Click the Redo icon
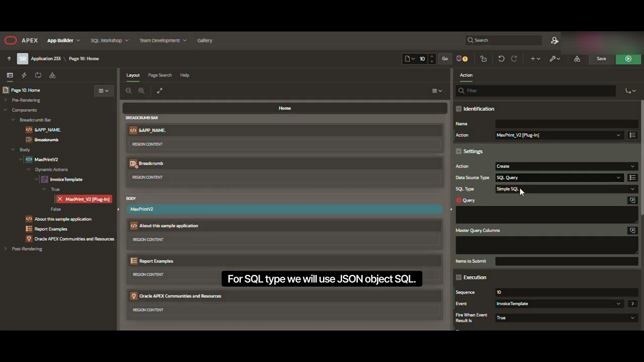644x362 pixels. click(x=514, y=59)
